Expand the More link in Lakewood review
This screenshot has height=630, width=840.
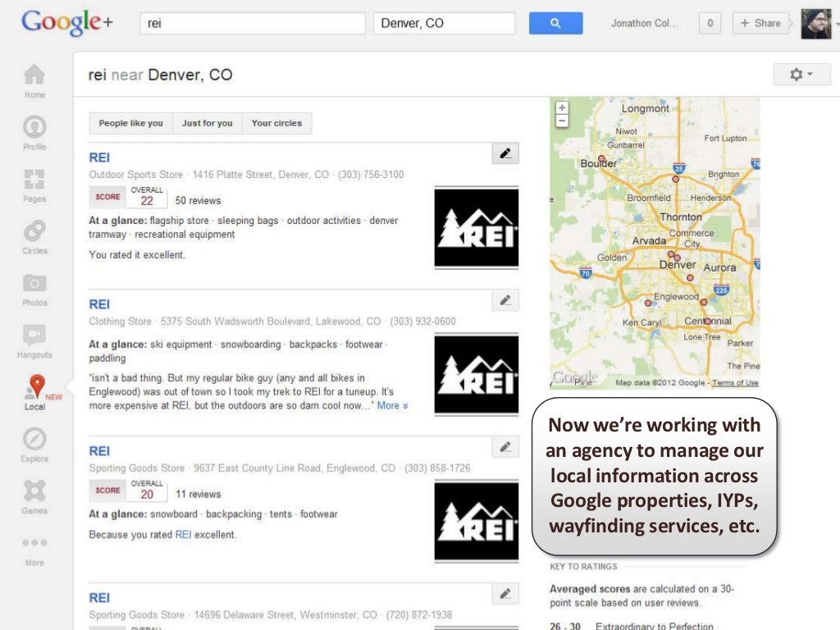point(392,405)
